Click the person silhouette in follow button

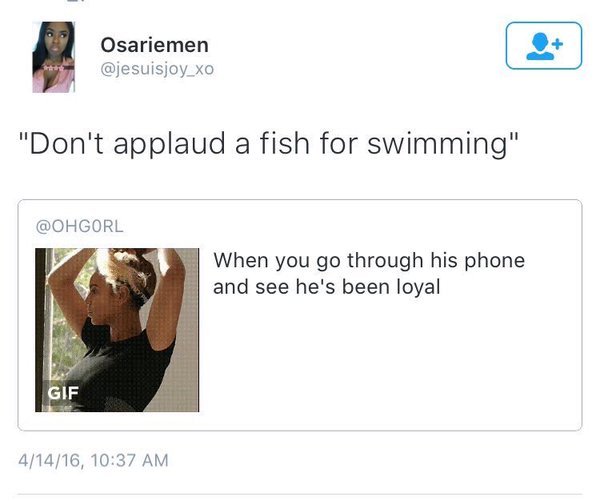click(540, 47)
